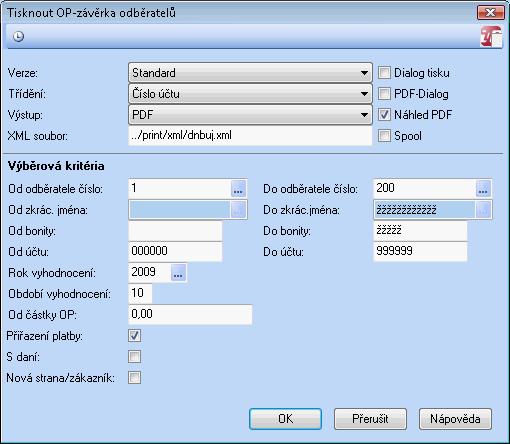The image size is (510, 444).
Task: Open the Třídění dropdown list
Action: pyautogui.click(x=250, y=94)
